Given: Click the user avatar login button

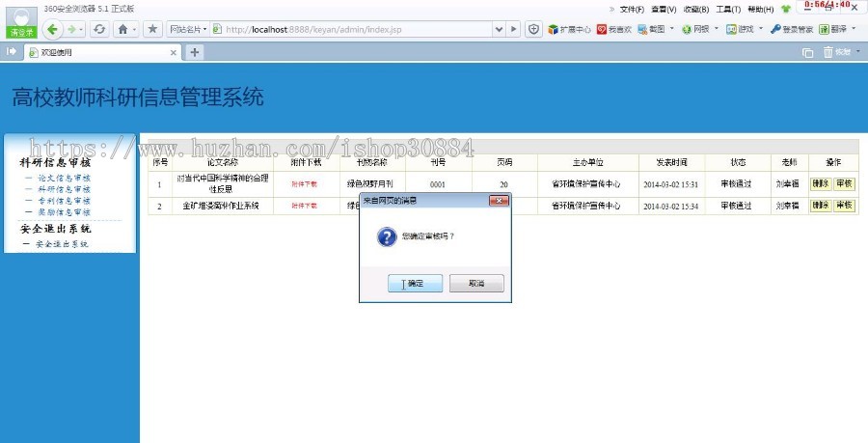Looking at the screenshot, I should (21, 23).
